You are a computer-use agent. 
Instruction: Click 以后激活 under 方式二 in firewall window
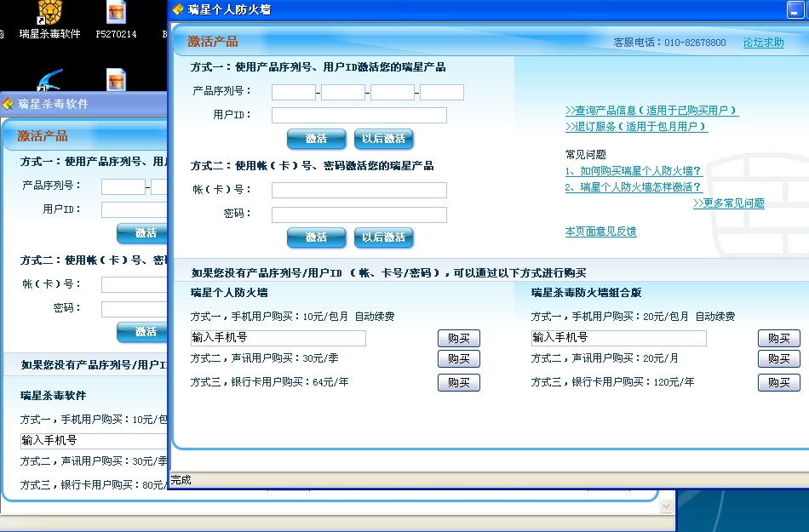[384, 237]
